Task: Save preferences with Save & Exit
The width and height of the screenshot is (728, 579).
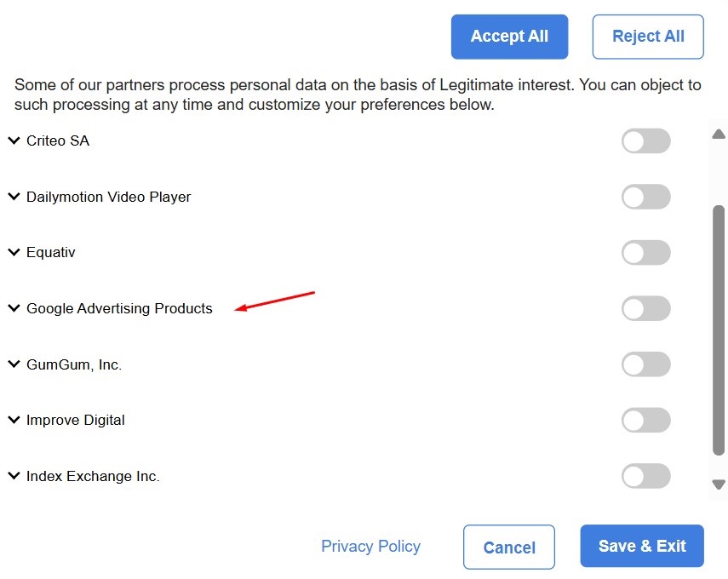Action: (x=642, y=547)
